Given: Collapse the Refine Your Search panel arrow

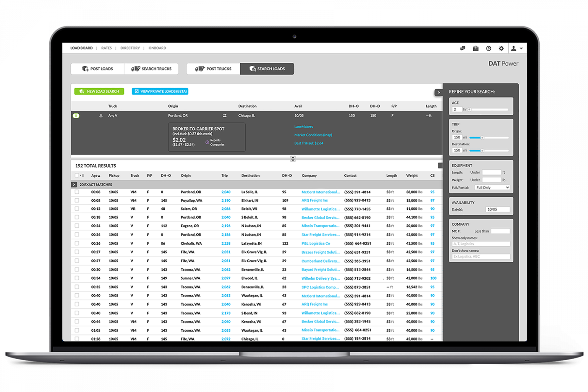Looking at the screenshot, I should (439, 92).
